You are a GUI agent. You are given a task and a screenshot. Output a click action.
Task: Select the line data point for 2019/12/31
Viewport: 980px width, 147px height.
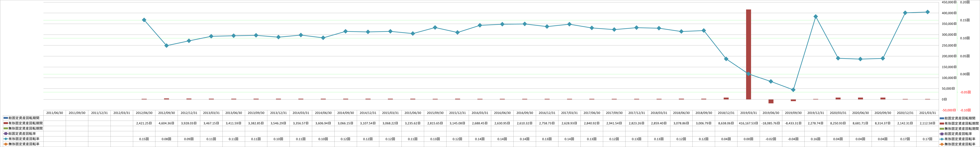point(816,16)
